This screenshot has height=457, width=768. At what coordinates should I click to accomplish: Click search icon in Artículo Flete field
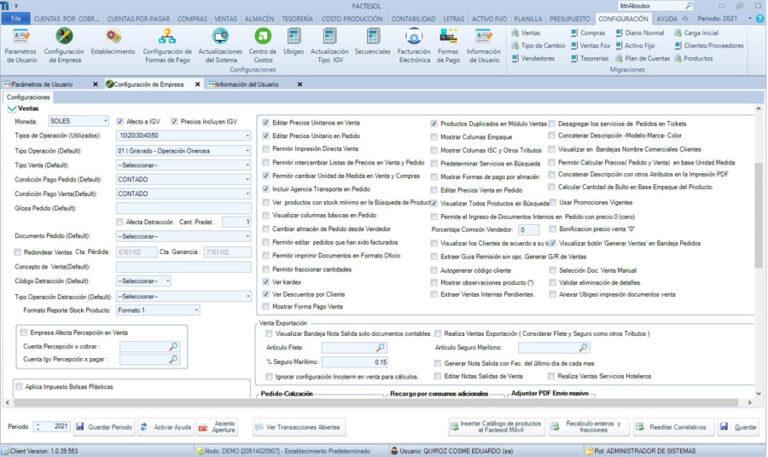point(381,347)
